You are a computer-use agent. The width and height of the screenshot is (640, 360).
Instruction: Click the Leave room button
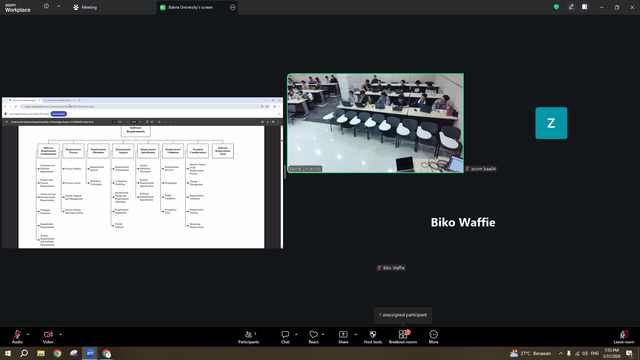click(624, 337)
